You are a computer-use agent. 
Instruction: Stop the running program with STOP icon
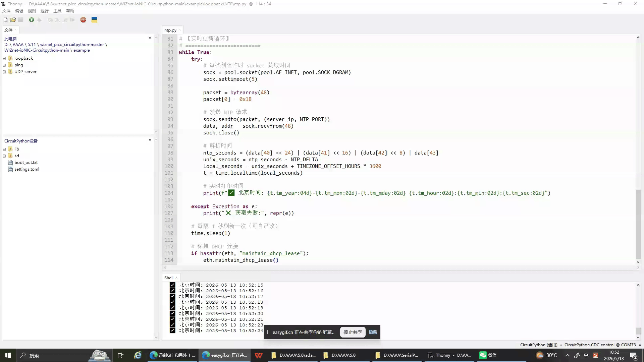tap(83, 20)
